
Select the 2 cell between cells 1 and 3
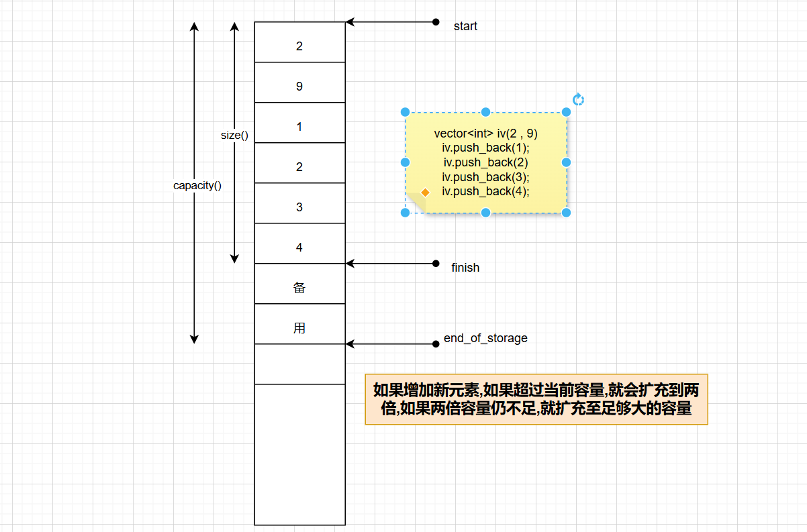(x=299, y=163)
